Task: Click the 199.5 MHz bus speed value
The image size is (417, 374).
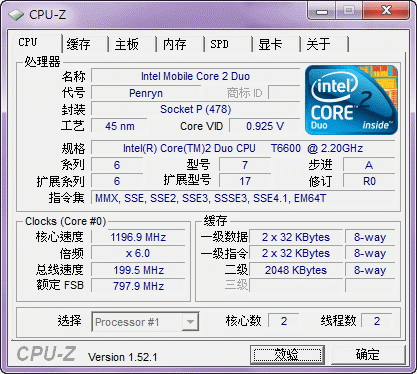Action: point(138,270)
